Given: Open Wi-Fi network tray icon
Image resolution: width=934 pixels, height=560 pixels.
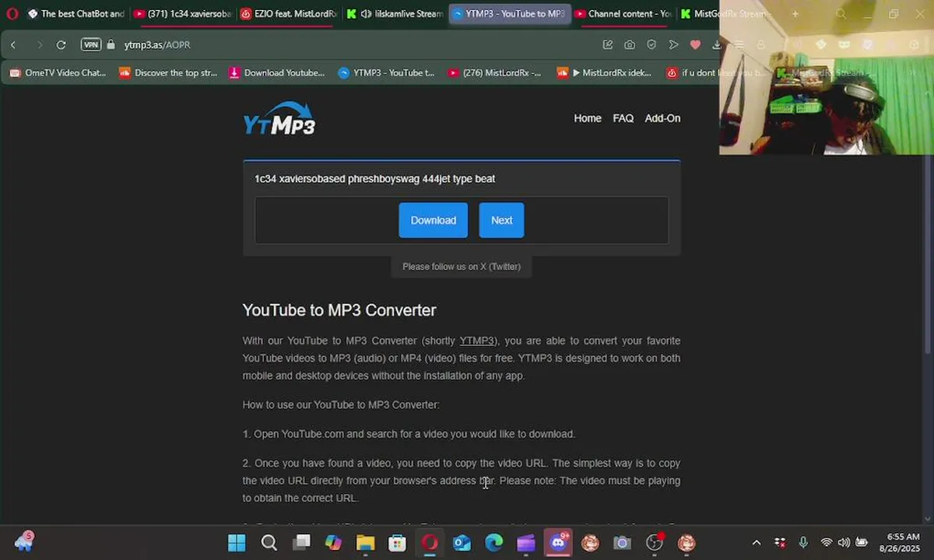Looking at the screenshot, I should click(x=827, y=543).
